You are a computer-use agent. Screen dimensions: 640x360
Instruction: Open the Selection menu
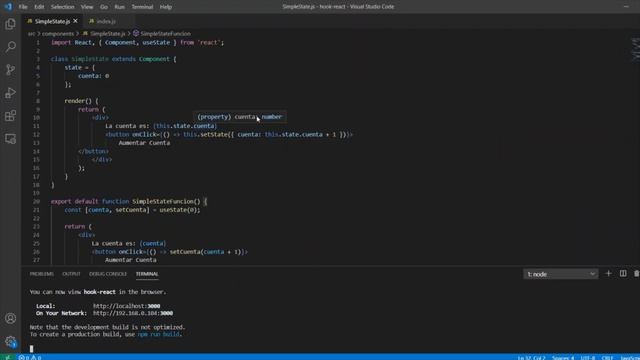(x=62, y=7)
